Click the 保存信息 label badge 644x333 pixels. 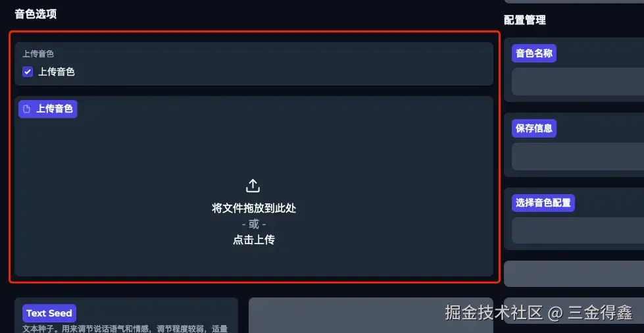click(x=534, y=128)
